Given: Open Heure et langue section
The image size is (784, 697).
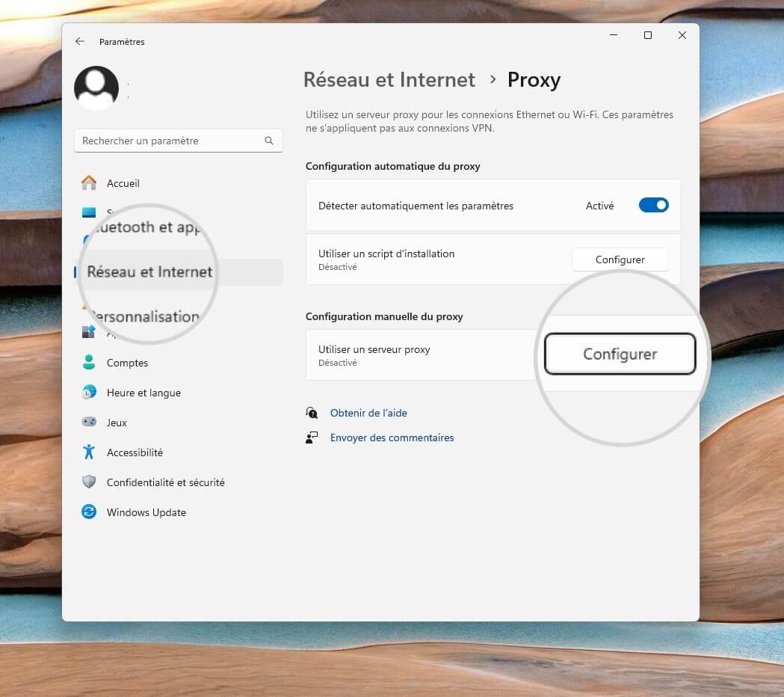Looking at the screenshot, I should click(x=179, y=393).
